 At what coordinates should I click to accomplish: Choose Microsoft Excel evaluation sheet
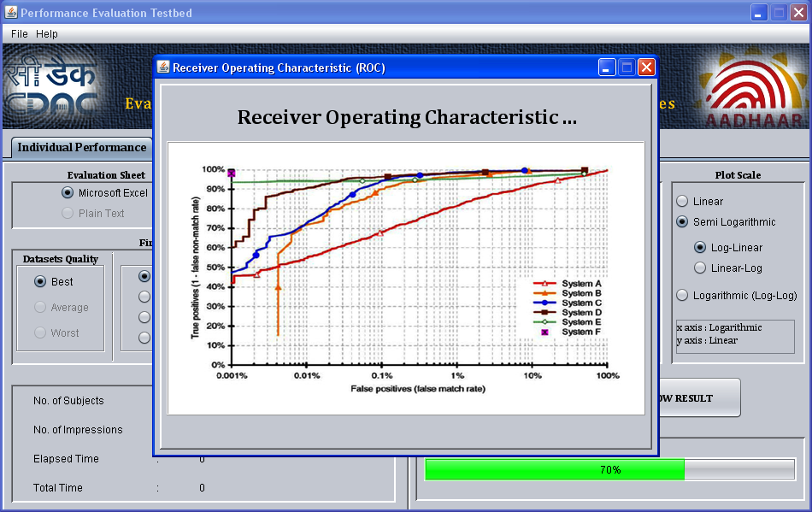[68, 193]
